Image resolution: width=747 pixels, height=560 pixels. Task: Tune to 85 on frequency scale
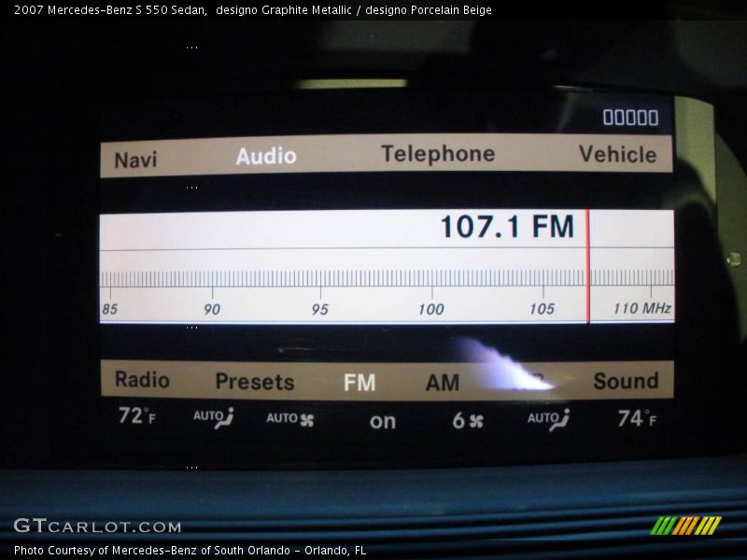tap(109, 310)
